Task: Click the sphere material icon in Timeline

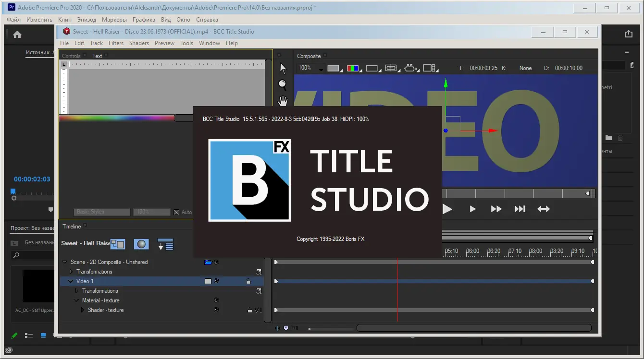Action: coord(141,244)
